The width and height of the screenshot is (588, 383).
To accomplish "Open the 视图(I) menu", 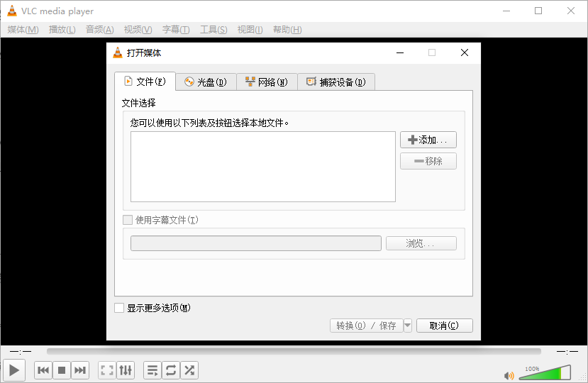I will (250, 30).
